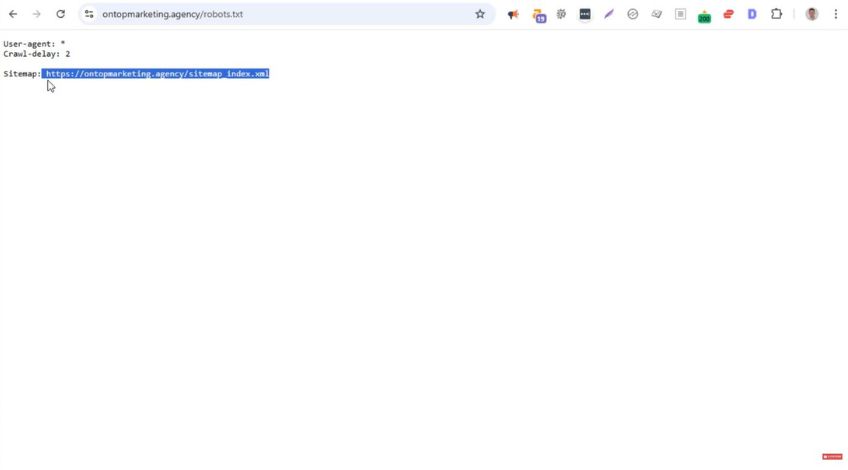Open the dark three-dots extension
This screenshot has width=848, height=470.
(x=585, y=14)
